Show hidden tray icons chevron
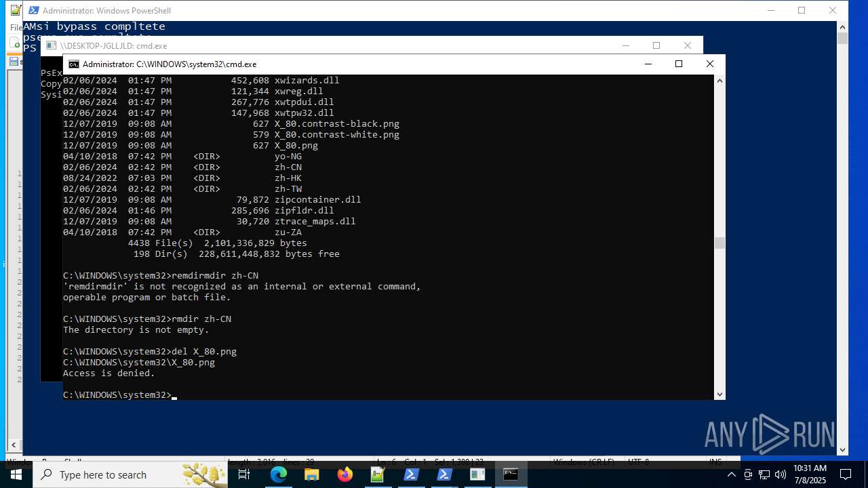The height and width of the screenshot is (488, 868). pos(732,474)
